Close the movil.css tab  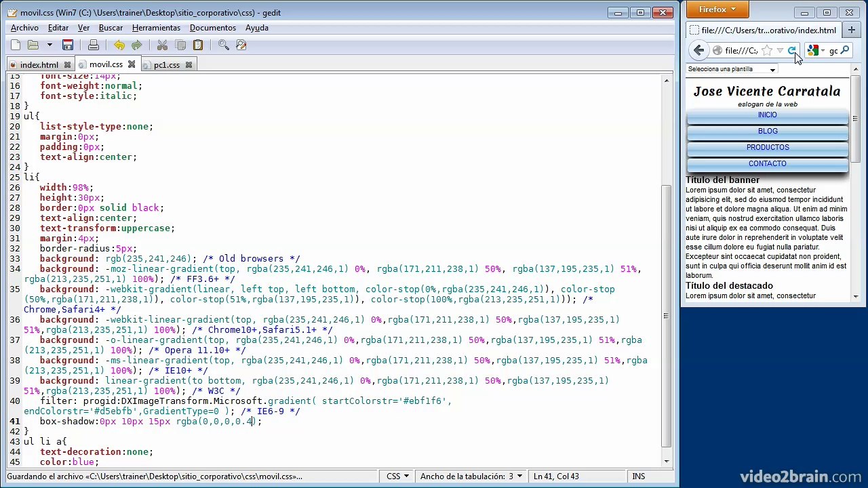(132, 65)
